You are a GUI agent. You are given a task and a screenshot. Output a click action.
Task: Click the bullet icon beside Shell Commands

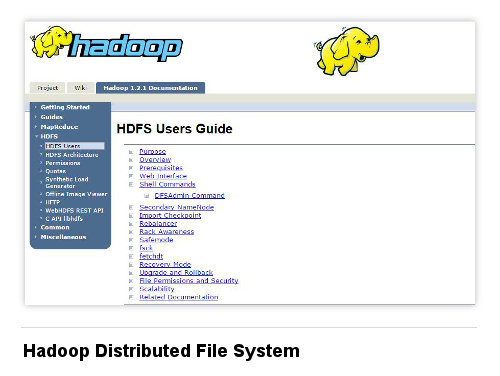point(131,184)
